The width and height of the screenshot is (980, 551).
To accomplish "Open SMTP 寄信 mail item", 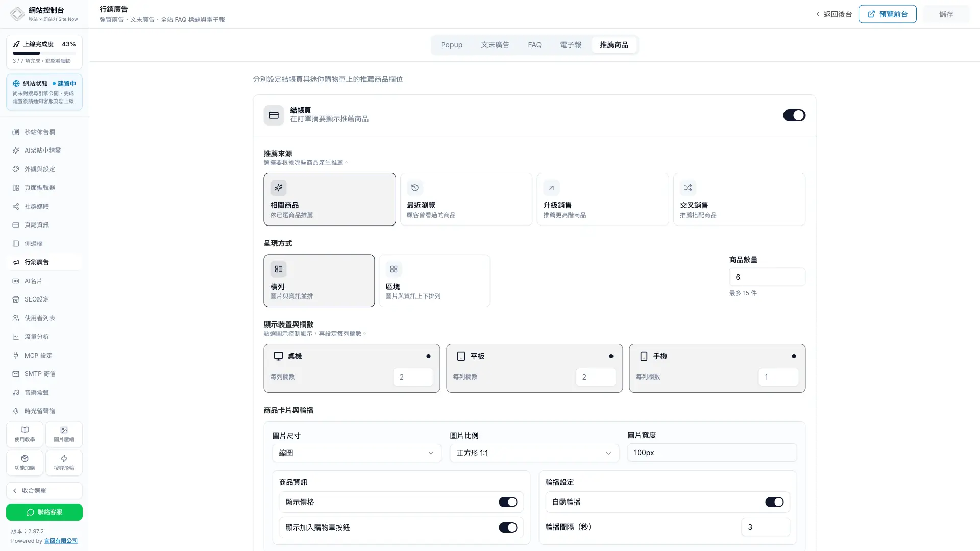I will coord(44,374).
